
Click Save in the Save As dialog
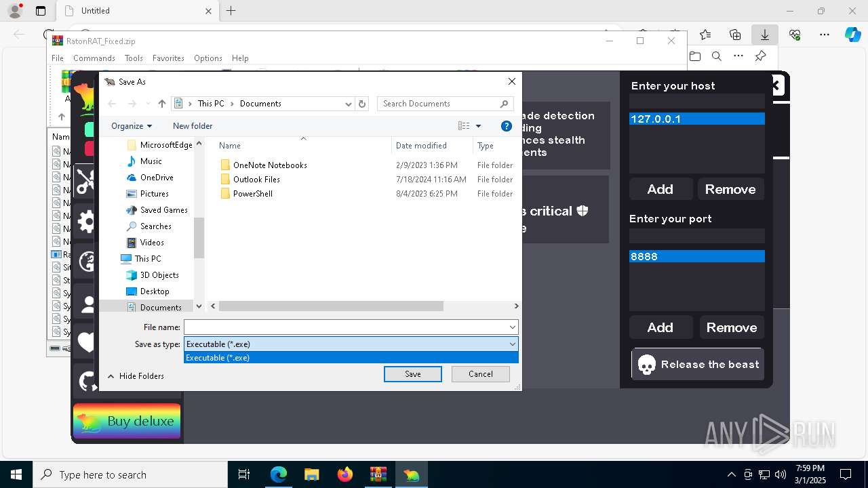[413, 374]
